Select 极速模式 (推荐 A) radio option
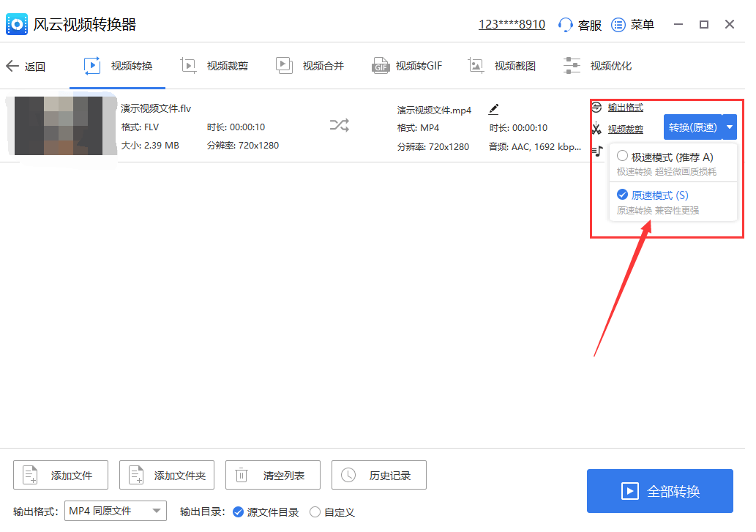The image size is (756, 532). [622, 157]
